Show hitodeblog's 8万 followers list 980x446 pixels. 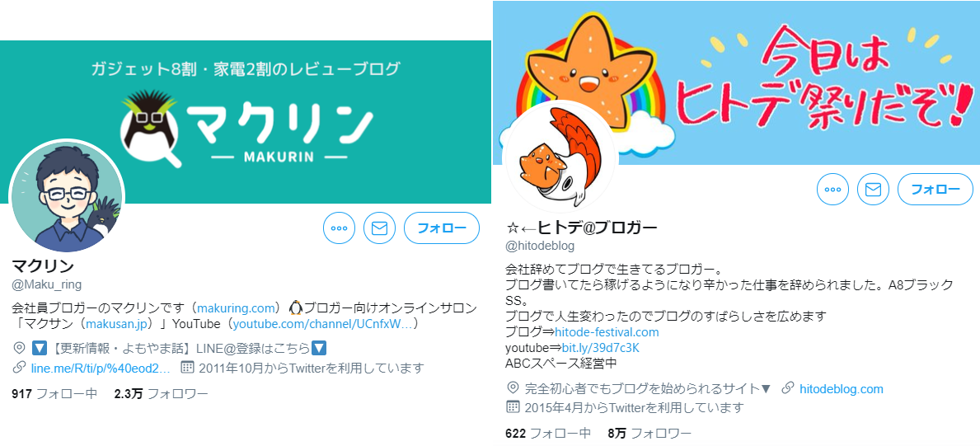click(649, 433)
